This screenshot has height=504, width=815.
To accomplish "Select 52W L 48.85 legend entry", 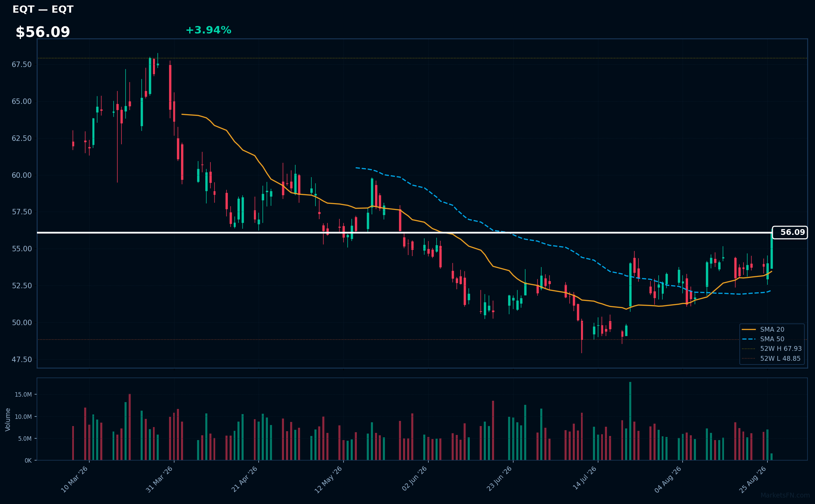I will tap(772, 358).
